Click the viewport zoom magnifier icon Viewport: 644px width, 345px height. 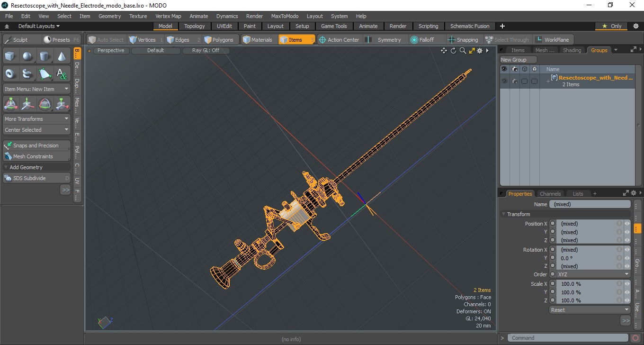coord(463,51)
